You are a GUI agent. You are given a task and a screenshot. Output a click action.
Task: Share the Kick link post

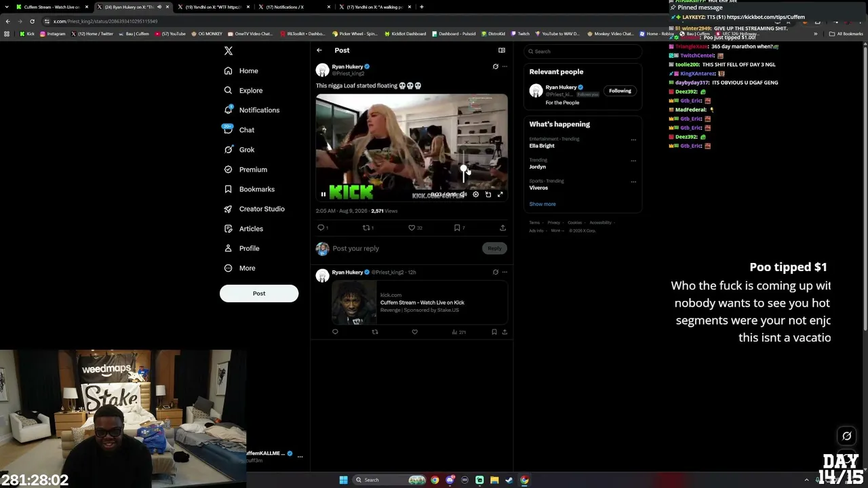tap(505, 332)
